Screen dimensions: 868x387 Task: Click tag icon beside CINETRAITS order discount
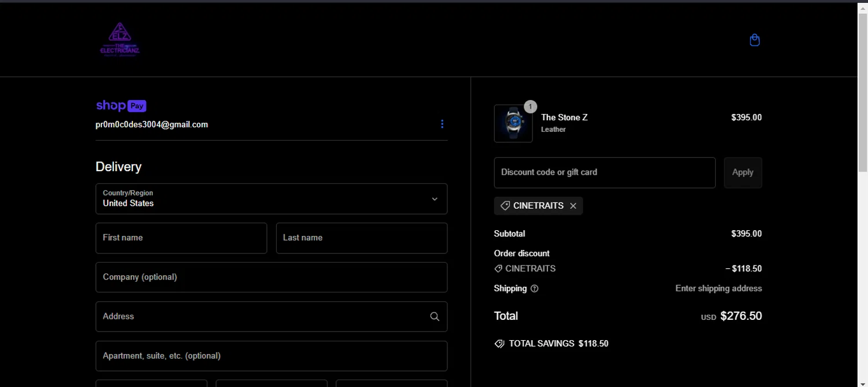click(x=498, y=269)
